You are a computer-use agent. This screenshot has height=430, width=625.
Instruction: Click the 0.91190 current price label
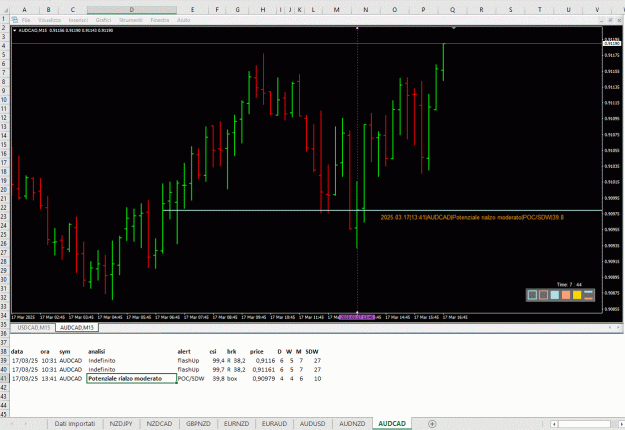(612, 43)
